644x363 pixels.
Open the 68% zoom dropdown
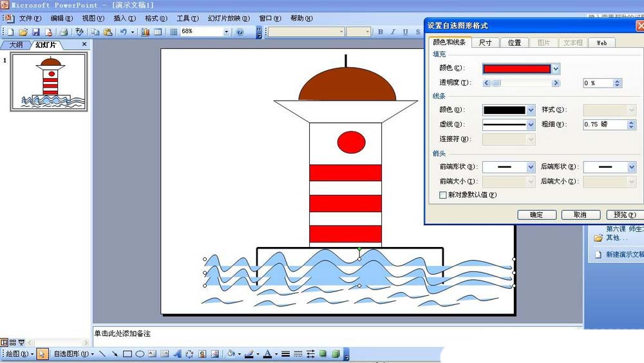coord(226,32)
